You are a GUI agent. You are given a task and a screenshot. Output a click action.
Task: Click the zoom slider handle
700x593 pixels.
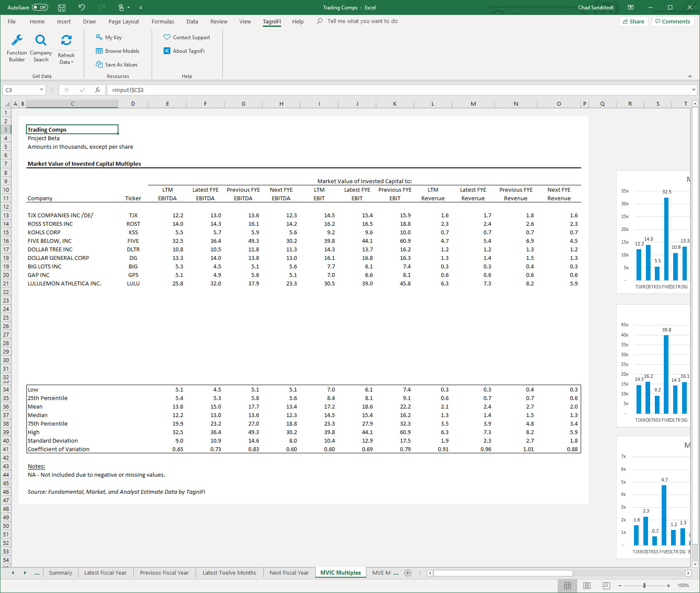[x=644, y=586]
